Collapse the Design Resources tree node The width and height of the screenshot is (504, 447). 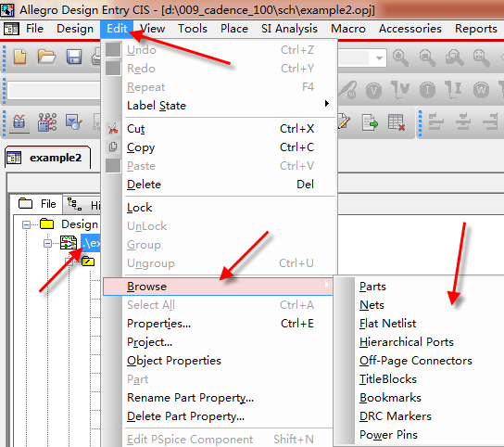tap(26, 224)
